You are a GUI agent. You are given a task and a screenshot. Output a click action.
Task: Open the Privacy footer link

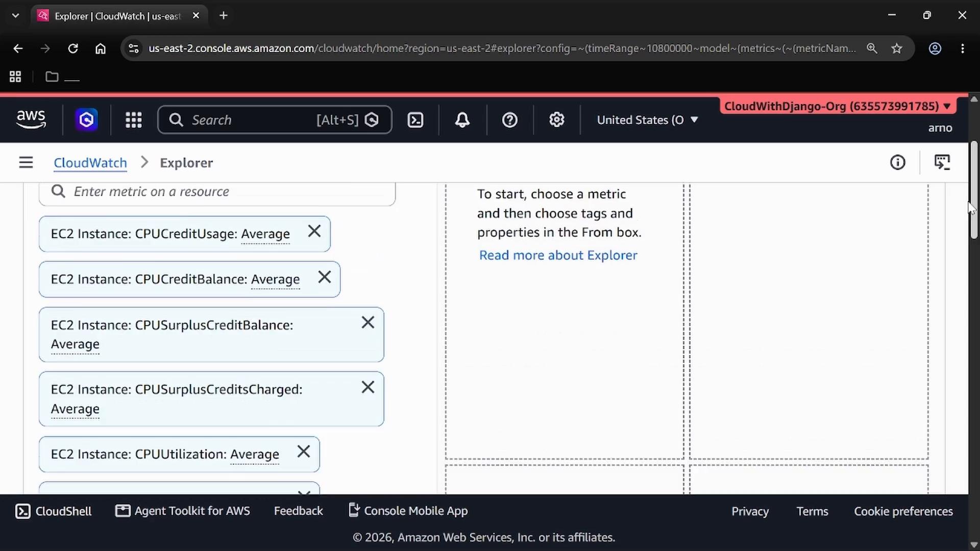(750, 512)
